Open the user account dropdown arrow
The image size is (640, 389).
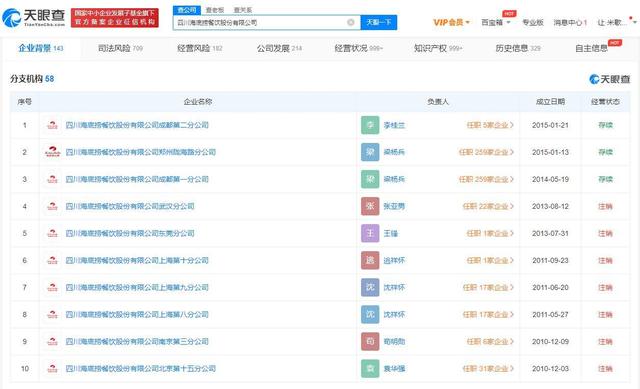pyautogui.click(x=634, y=22)
